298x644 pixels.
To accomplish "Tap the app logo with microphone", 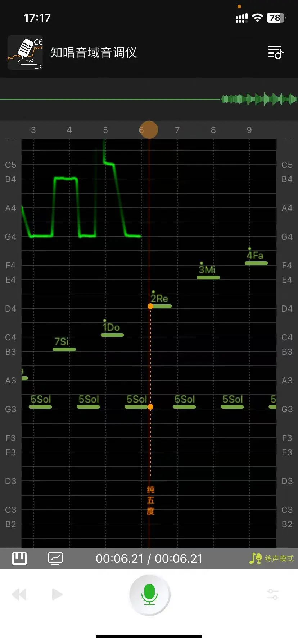I will click(25, 52).
